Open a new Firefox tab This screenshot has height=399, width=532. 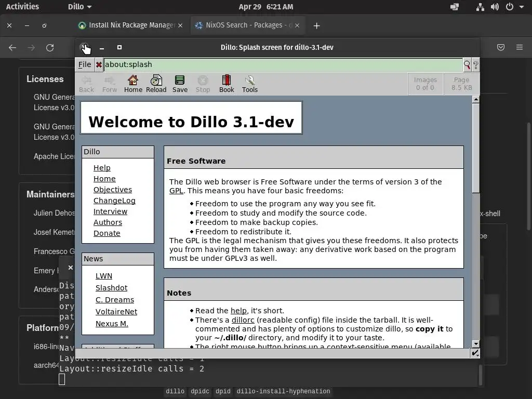316,26
